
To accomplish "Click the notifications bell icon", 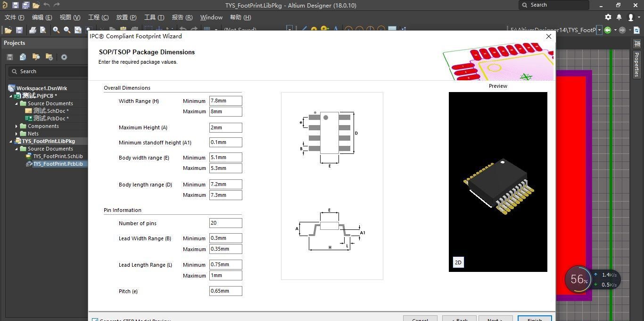I will coord(619,17).
